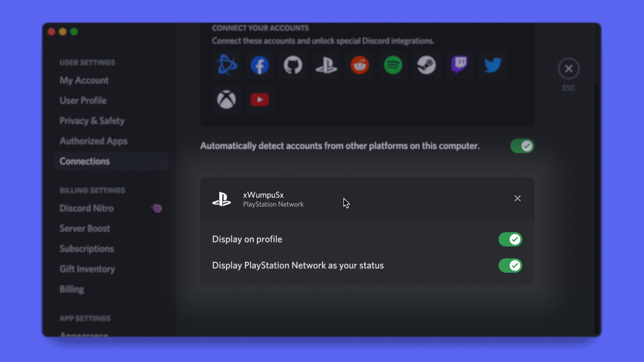Click the PlayStation Network icon
644x362 pixels.
(x=326, y=66)
